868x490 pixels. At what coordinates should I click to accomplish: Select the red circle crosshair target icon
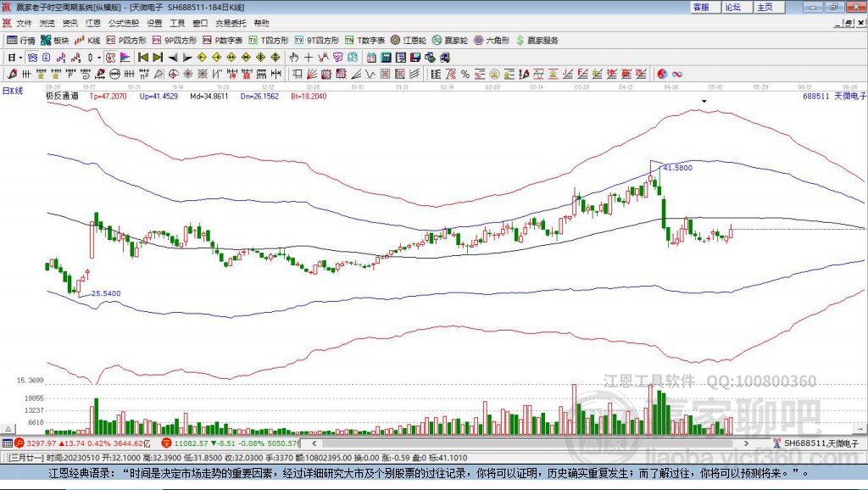click(173, 74)
